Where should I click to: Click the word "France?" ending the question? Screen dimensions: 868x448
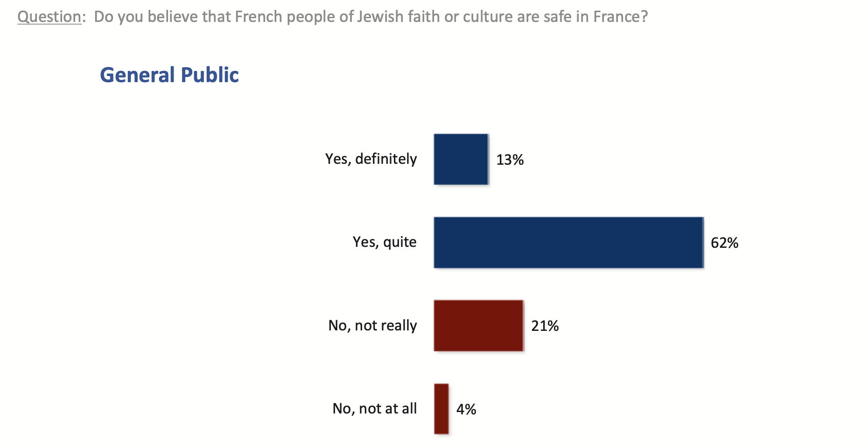point(621,17)
